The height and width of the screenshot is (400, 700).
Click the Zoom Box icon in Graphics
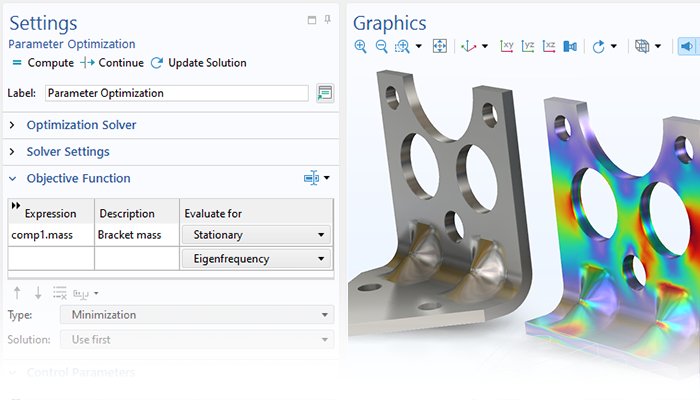(402, 46)
